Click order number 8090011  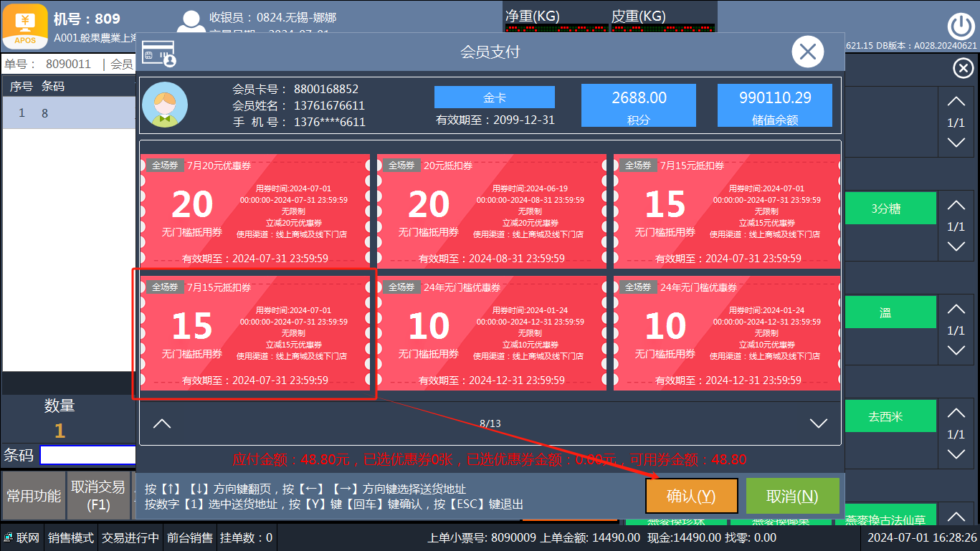pyautogui.click(x=68, y=64)
